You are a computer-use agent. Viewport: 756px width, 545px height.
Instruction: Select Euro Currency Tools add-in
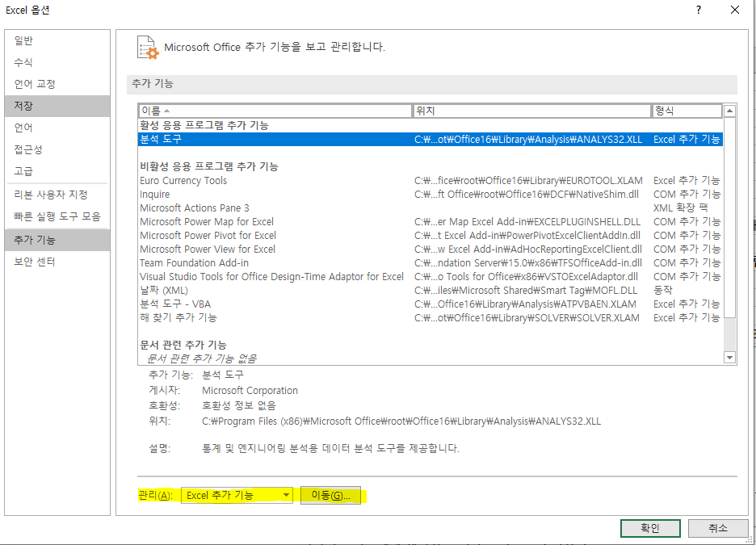(x=430, y=181)
